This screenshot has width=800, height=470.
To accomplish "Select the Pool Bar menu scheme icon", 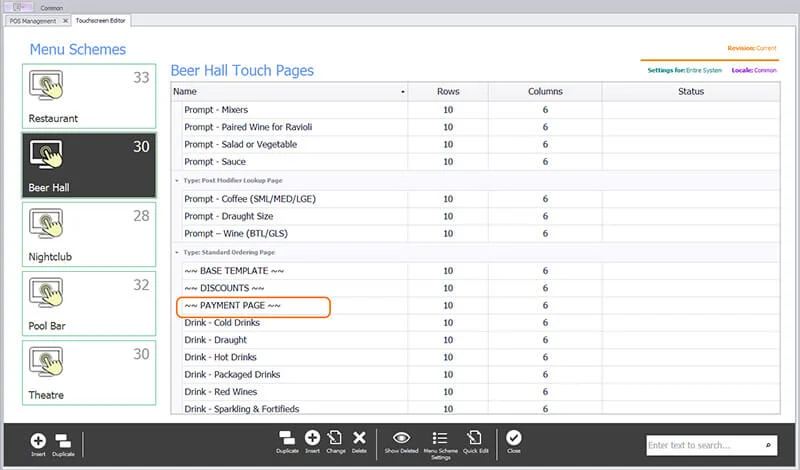I will pyautogui.click(x=46, y=292).
